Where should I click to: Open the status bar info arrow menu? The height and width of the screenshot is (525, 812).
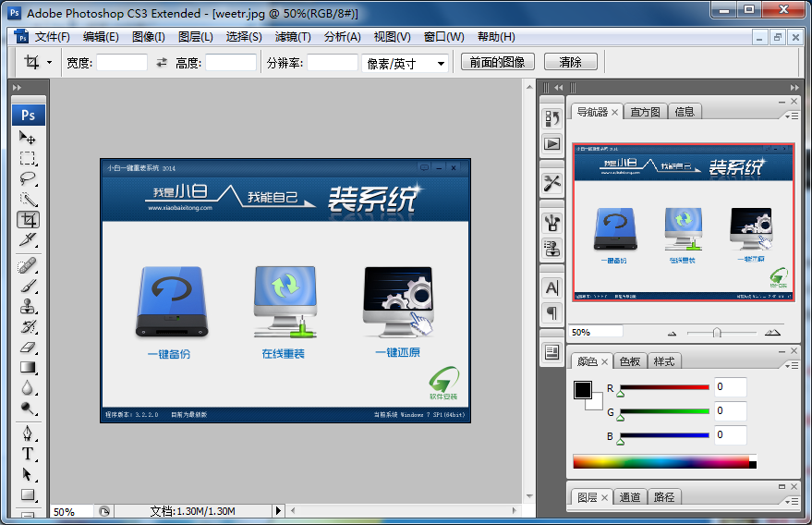tap(278, 511)
